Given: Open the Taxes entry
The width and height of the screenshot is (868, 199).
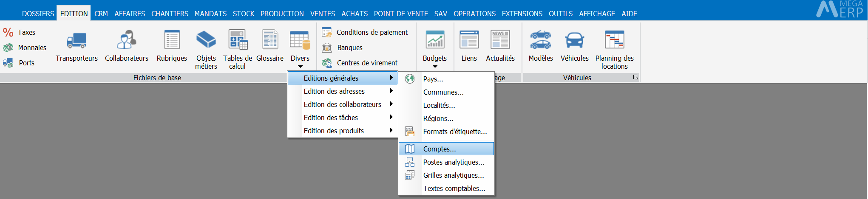Looking at the screenshot, I should pyautogui.click(x=26, y=32).
